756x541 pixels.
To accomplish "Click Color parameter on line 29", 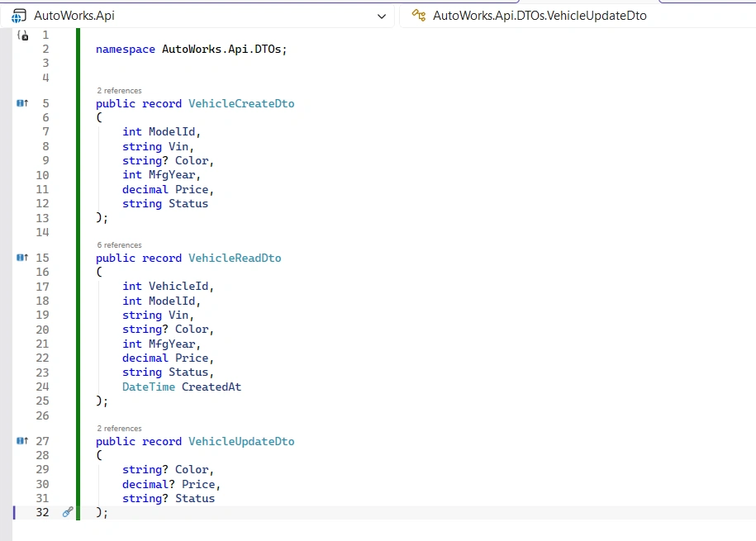I will (192, 470).
